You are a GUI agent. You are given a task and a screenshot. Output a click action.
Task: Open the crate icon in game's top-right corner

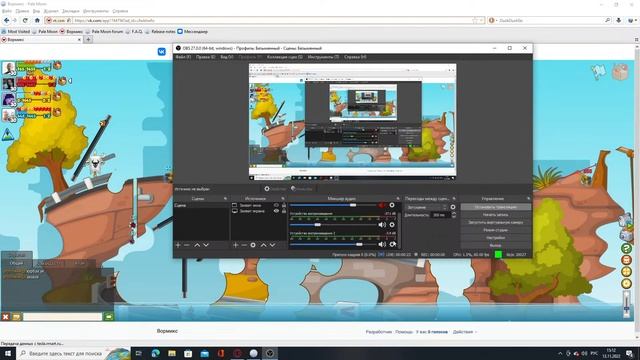click(x=620, y=72)
